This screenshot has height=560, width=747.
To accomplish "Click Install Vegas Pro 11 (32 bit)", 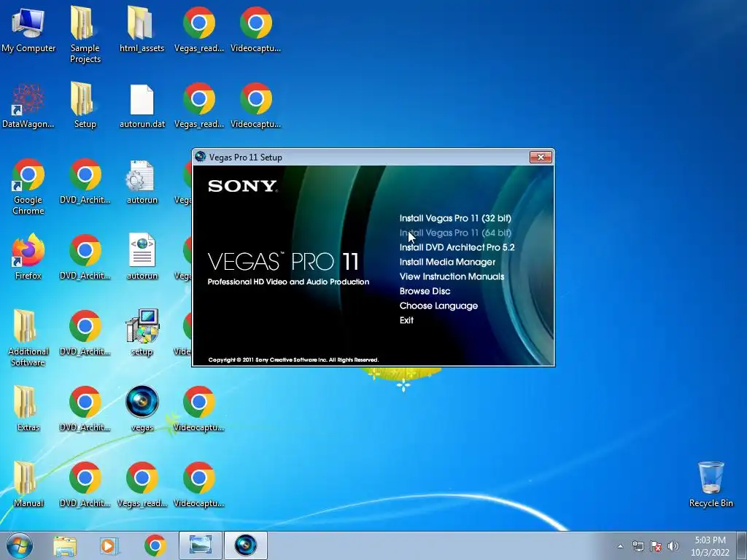I will click(x=455, y=218).
